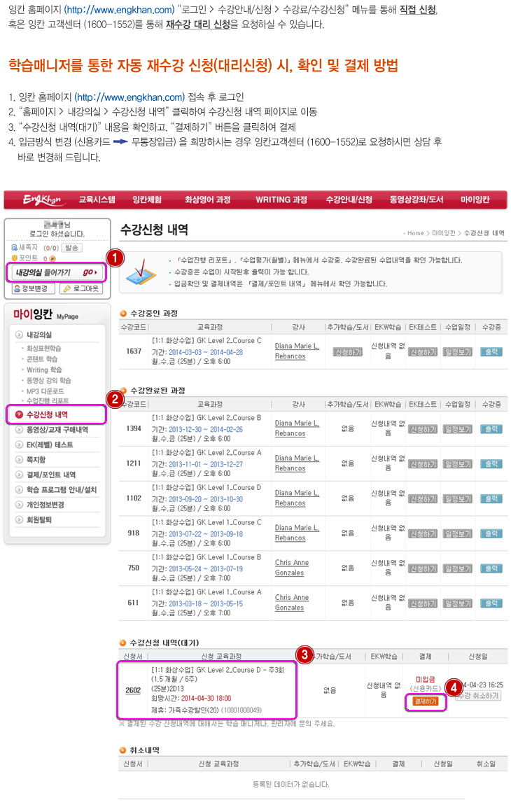Click the 내강의실 들어가기 go button
Image resolution: width=511 pixels, height=812 pixels.
click(55, 272)
